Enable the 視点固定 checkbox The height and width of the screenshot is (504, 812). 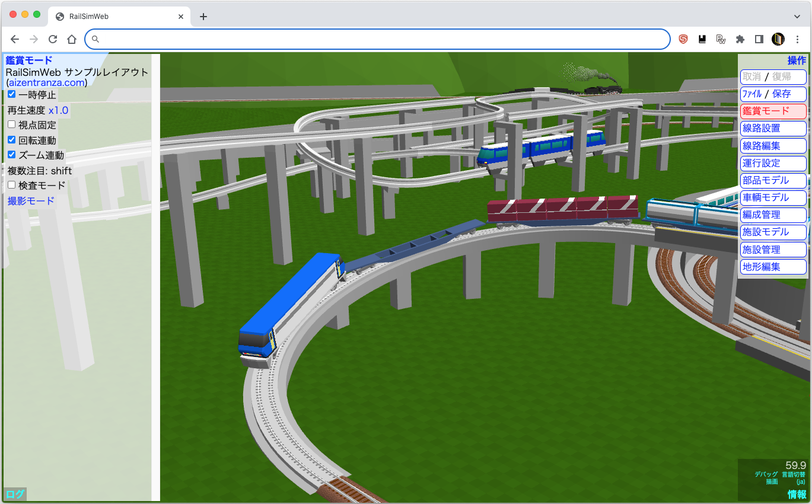click(12, 125)
